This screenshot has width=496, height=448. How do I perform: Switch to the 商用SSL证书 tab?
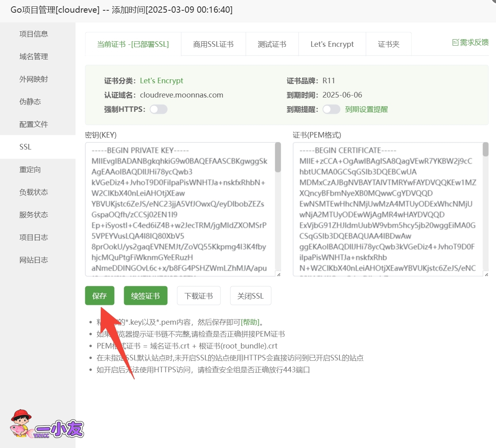coord(213,44)
